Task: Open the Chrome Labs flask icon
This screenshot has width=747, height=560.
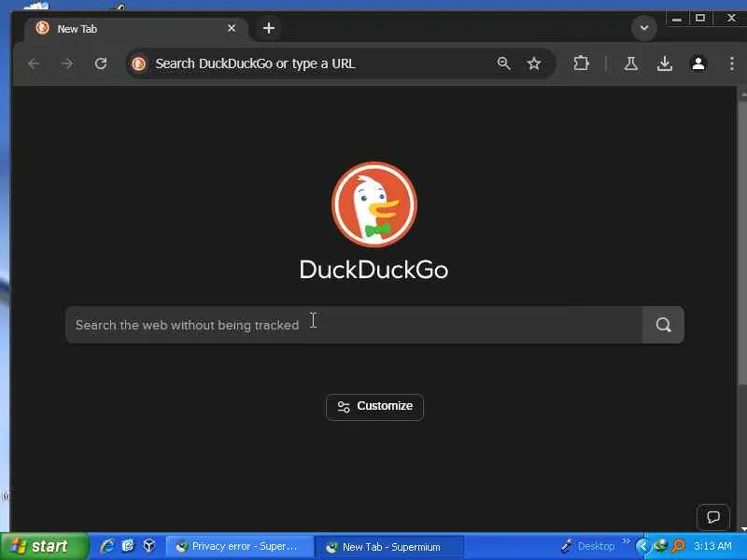Action: pyautogui.click(x=631, y=63)
